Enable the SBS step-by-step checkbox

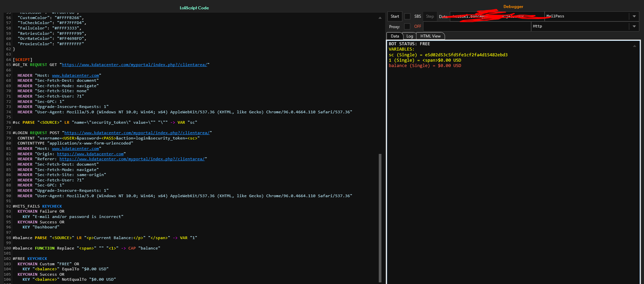click(408, 16)
